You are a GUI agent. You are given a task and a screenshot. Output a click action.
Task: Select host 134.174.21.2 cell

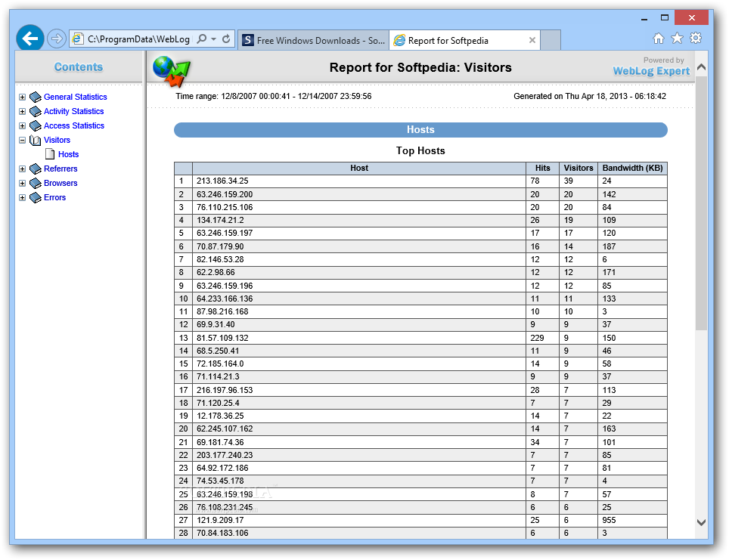(x=359, y=220)
